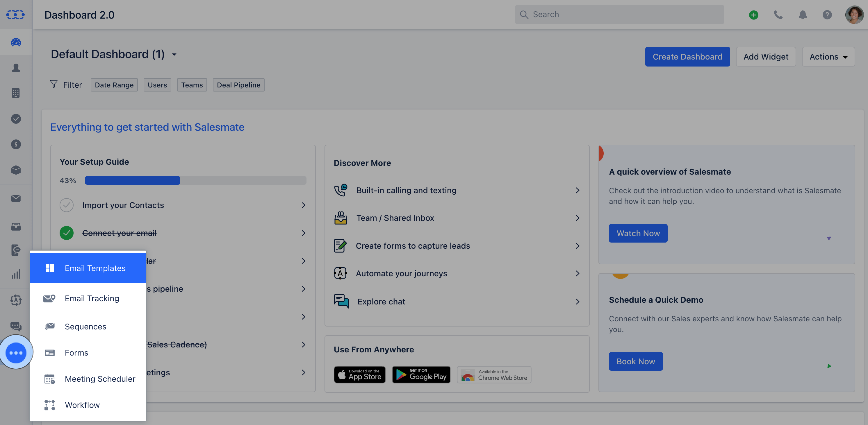Open Deals dollar icon in sidebar
Image resolution: width=868 pixels, height=425 pixels.
(16, 144)
